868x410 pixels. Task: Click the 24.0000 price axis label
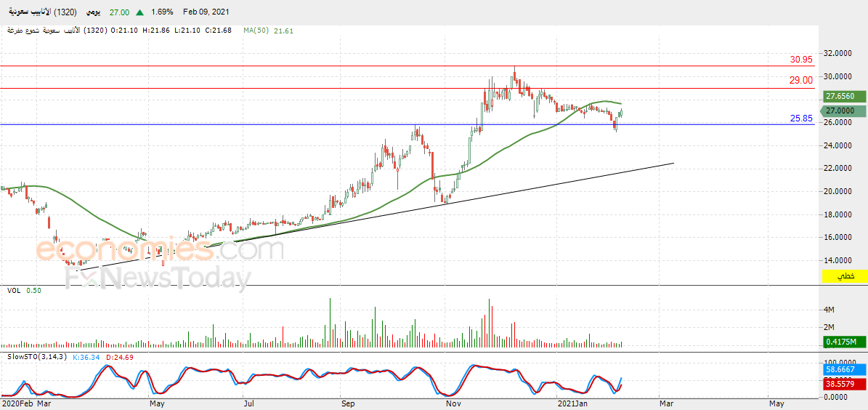click(x=839, y=145)
